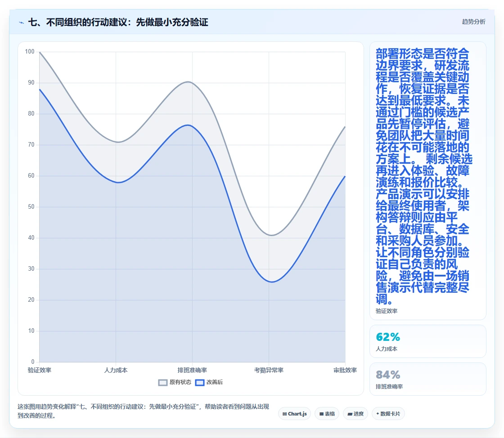
Task: Click the trend icon beside the title
Action: 22,22
